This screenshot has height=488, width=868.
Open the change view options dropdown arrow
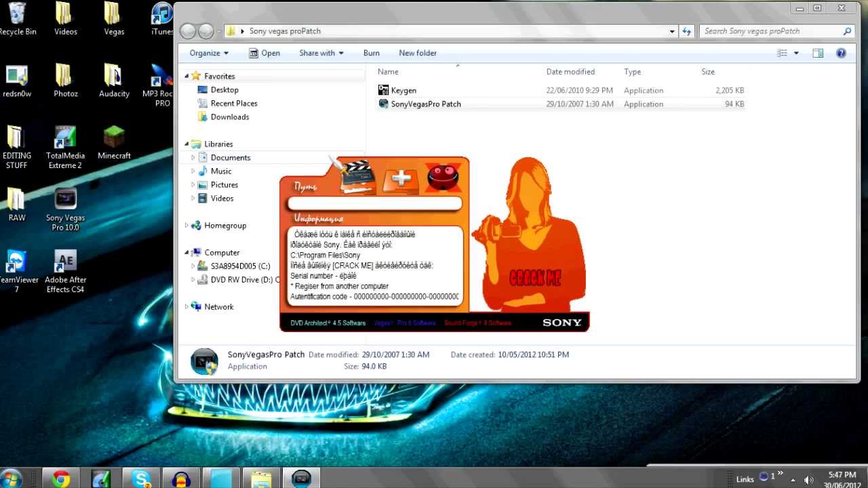tap(796, 53)
